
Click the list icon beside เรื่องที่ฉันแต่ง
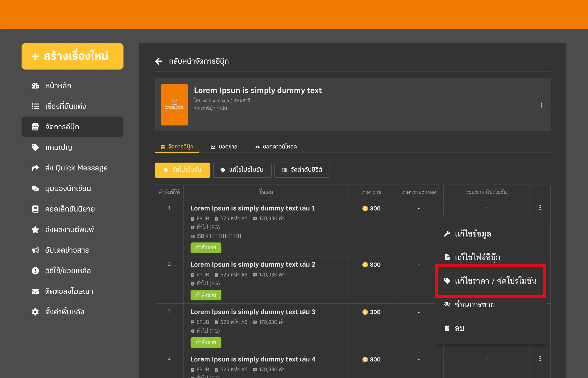pyautogui.click(x=35, y=106)
